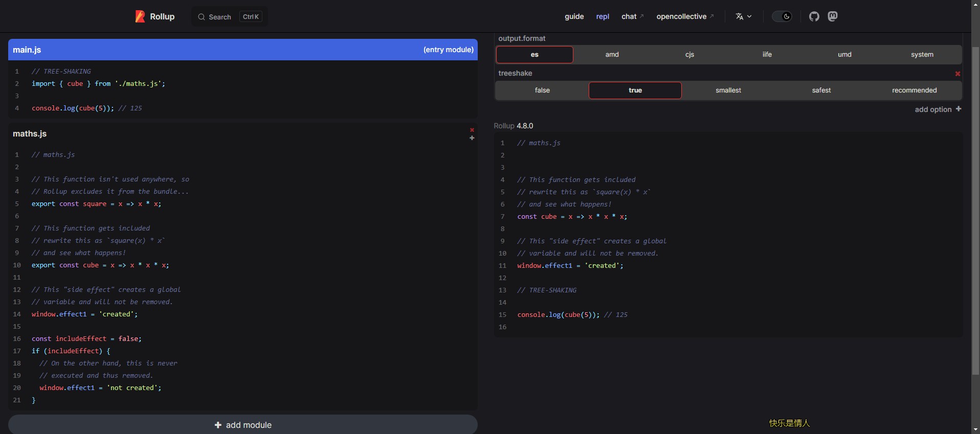980x434 pixels.
Task: Select amd output format
Action: click(x=612, y=55)
